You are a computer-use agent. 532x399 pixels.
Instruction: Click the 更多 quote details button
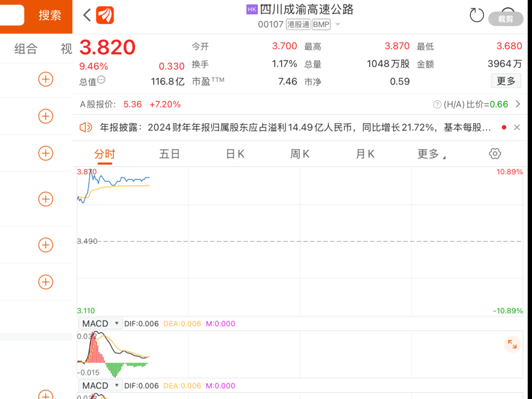point(506,81)
